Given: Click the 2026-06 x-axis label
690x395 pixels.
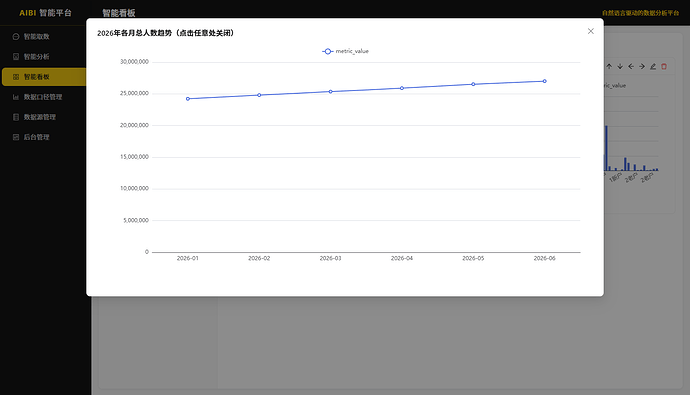Looking at the screenshot, I should (544, 258).
